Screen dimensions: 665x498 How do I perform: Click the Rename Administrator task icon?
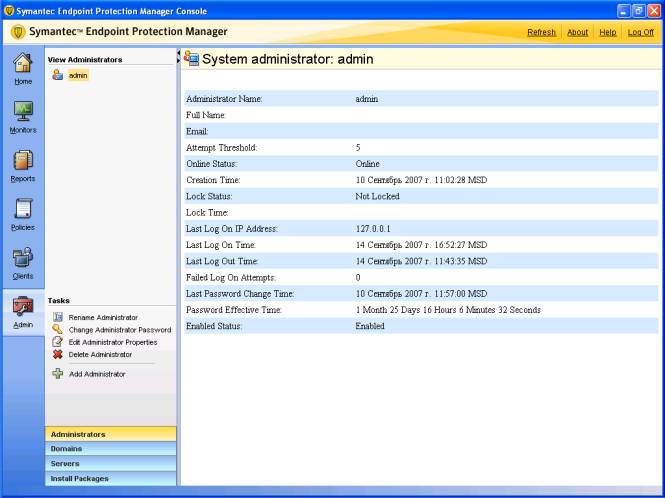(x=58, y=317)
